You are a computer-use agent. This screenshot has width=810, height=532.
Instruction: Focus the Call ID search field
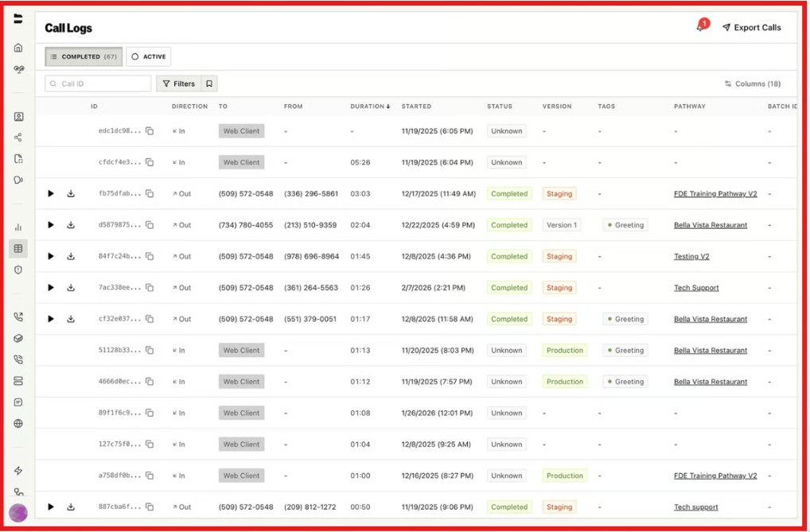coord(98,83)
